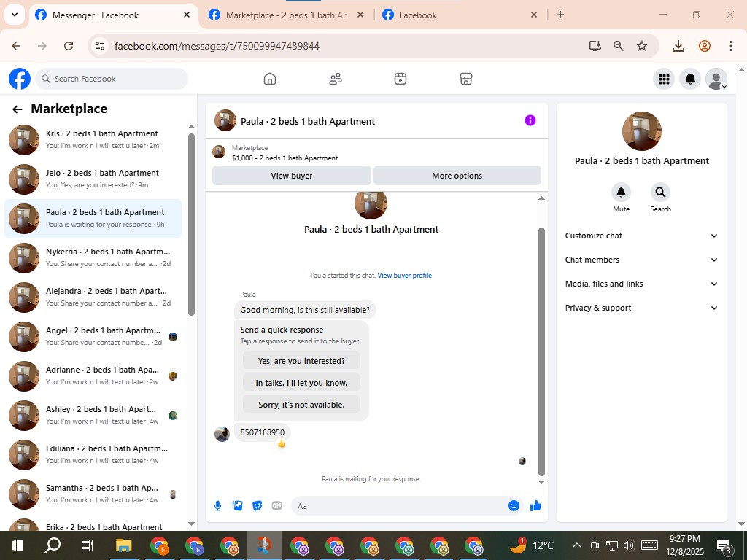Open Samantha conversation in chat list

pos(93,494)
